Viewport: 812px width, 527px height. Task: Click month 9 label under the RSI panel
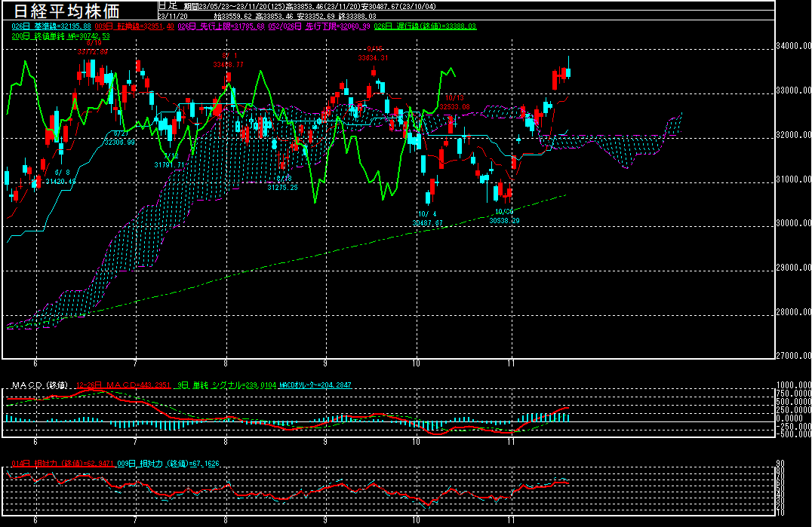(325, 520)
